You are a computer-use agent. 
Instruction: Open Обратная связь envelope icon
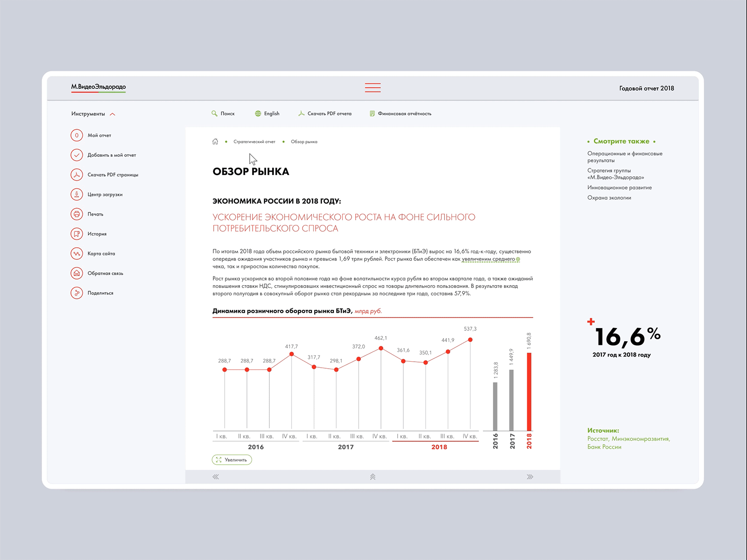[x=77, y=273]
